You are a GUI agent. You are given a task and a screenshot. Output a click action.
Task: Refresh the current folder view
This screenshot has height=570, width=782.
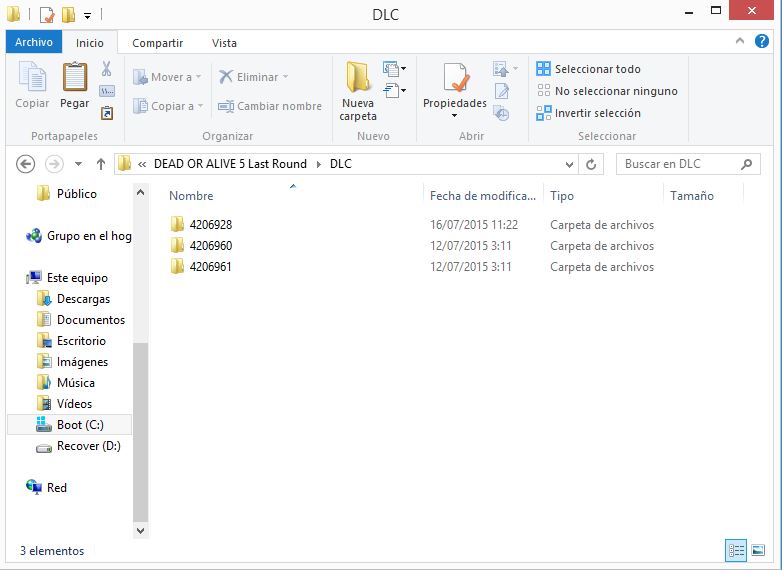592,164
